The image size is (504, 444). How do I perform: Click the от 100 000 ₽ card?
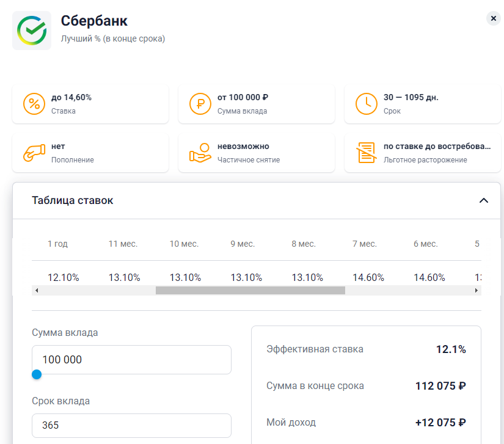pyautogui.click(x=257, y=104)
